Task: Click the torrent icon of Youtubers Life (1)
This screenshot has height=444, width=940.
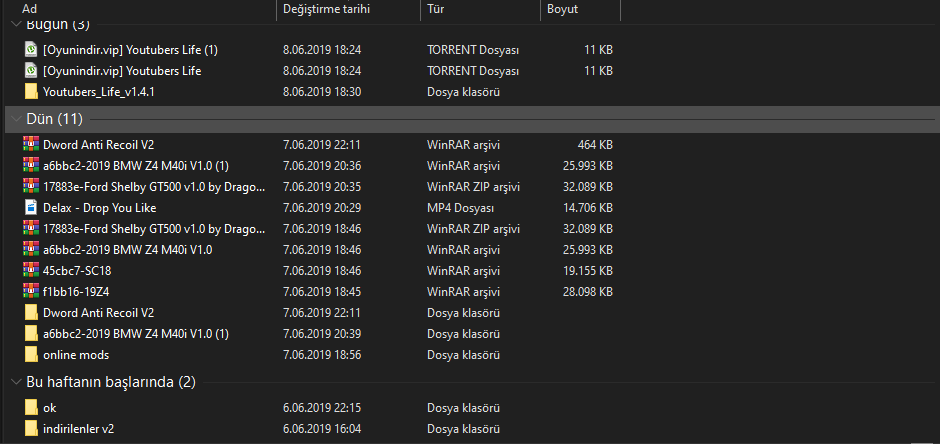Action: point(31,50)
